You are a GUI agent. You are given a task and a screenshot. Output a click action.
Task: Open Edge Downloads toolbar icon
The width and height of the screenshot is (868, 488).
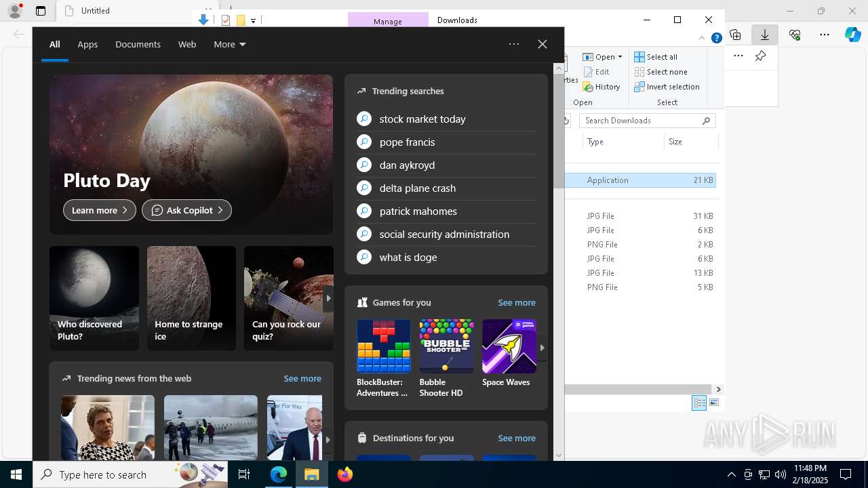pyautogui.click(x=764, y=35)
